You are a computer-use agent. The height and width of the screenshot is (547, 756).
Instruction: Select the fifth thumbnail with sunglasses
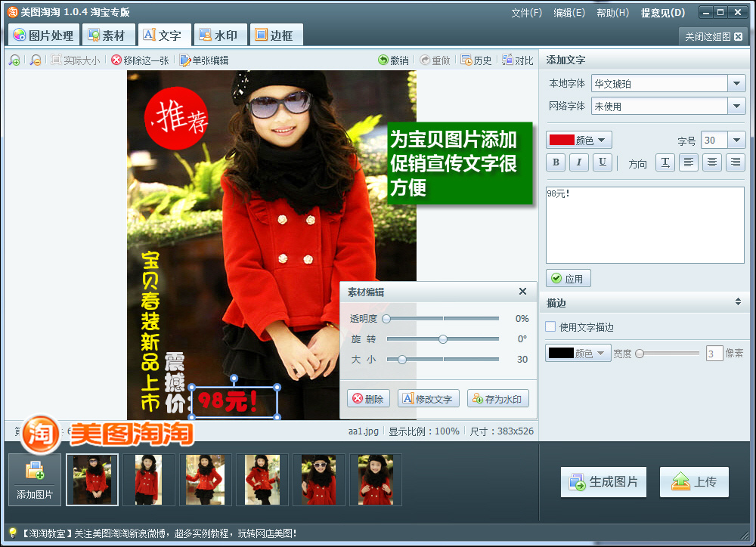[x=319, y=480]
